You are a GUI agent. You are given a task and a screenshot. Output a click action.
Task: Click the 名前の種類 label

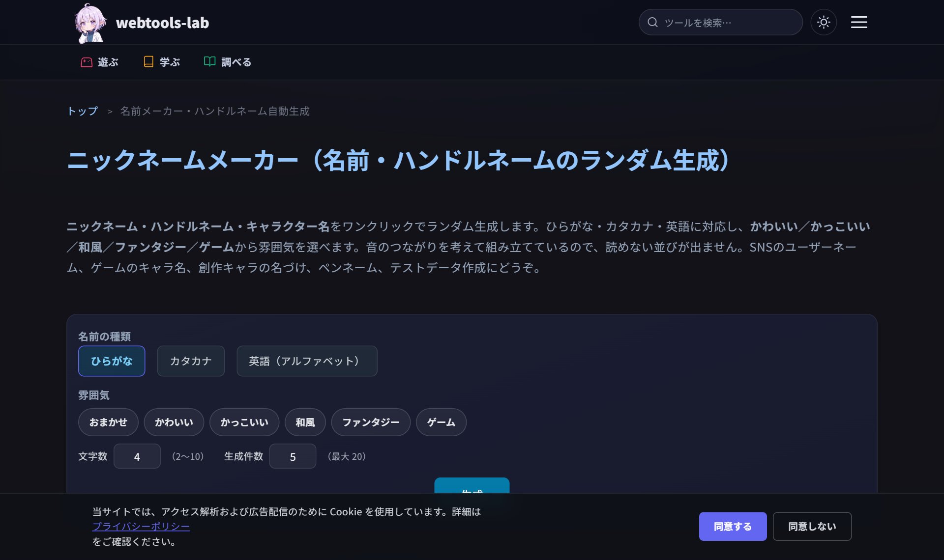tap(104, 336)
